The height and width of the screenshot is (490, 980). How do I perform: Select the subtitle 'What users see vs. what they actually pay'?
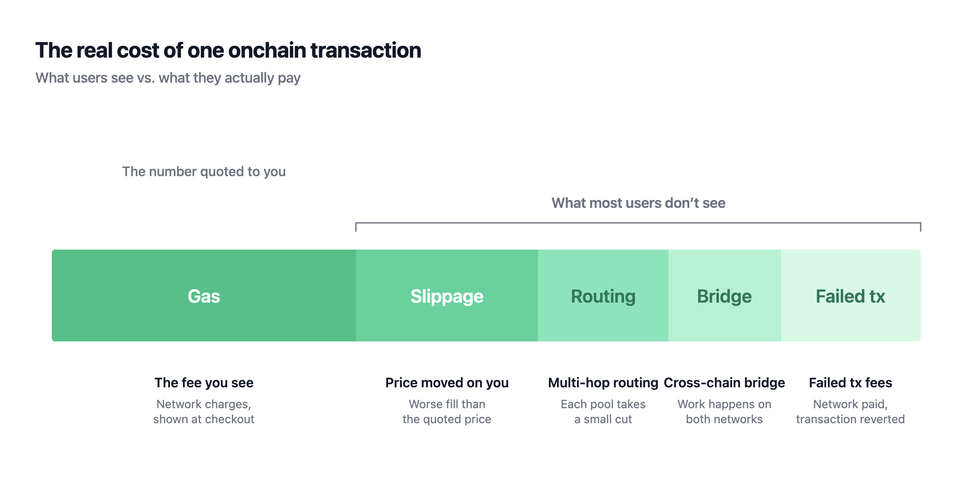coord(168,78)
